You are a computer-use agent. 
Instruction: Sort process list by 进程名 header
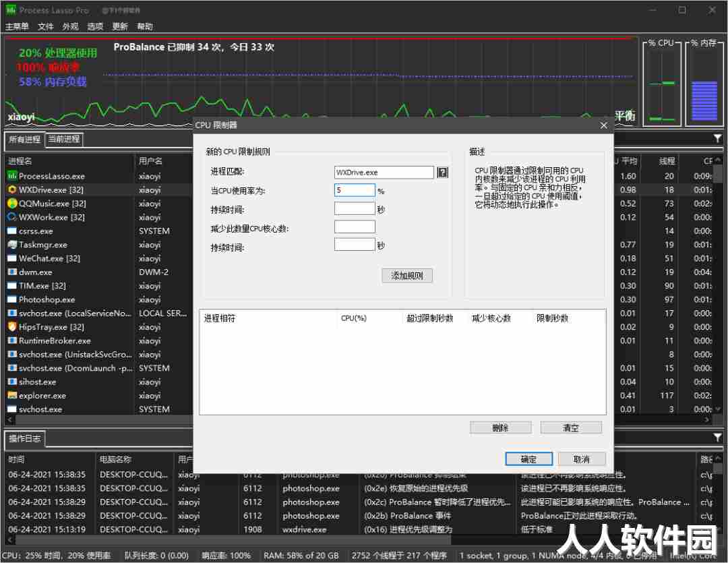tap(69, 161)
